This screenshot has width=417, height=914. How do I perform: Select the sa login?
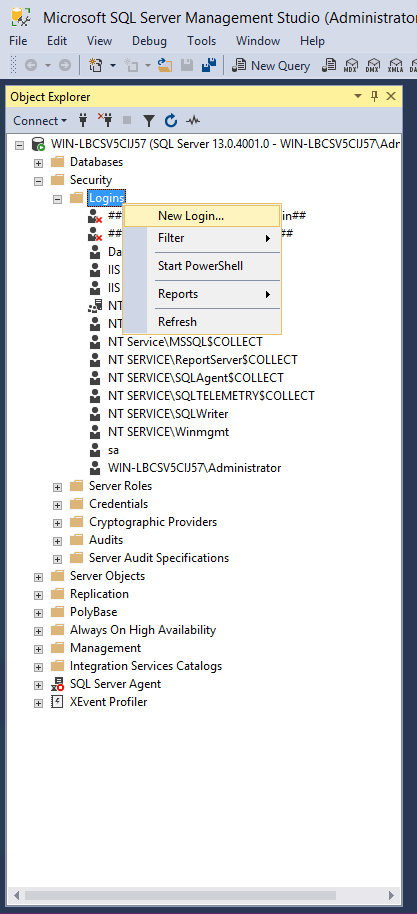[x=114, y=450]
